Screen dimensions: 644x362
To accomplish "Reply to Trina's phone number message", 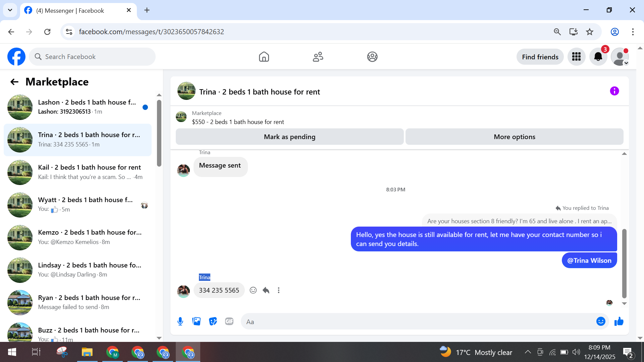I will [266, 290].
